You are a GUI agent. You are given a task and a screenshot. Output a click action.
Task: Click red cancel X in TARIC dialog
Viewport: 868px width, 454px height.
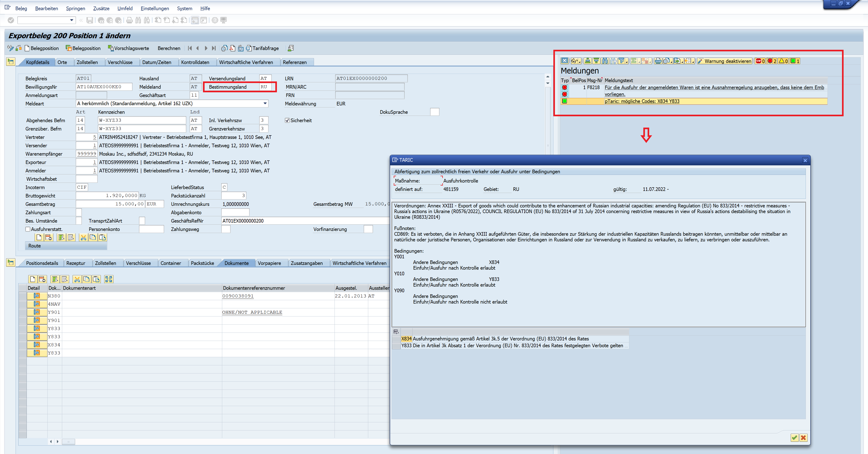pos(803,437)
